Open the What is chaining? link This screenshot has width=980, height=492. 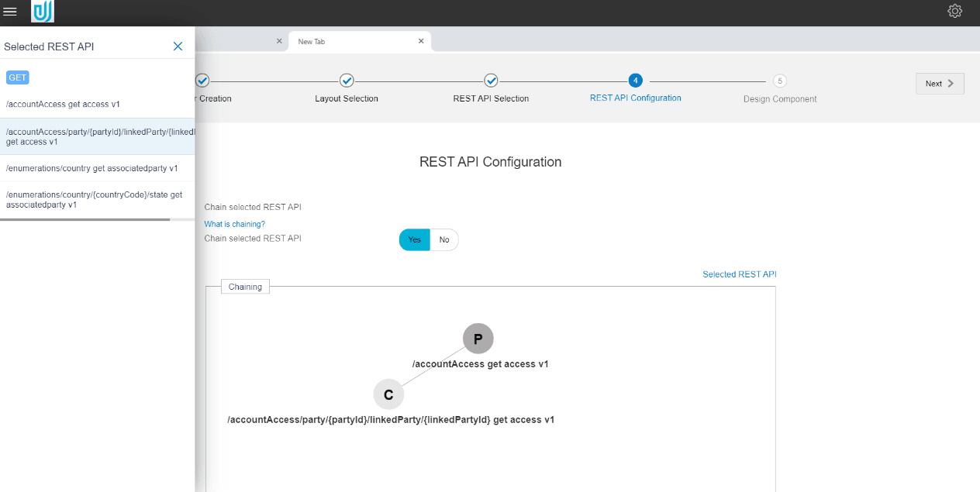234,224
